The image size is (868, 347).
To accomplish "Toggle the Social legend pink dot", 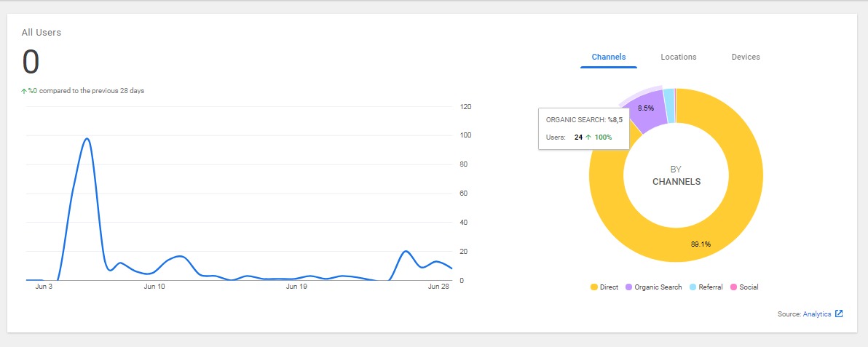I will point(733,287).
